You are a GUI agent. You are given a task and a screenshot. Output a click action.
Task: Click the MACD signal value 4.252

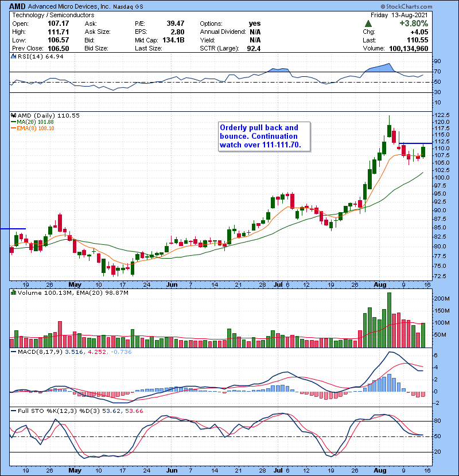click(97, 352)
